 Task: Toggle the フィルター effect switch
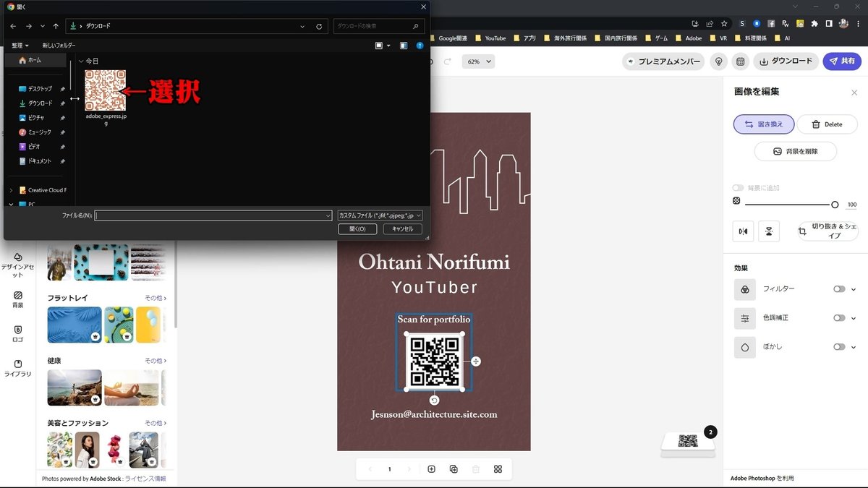(x=839, y=288)
